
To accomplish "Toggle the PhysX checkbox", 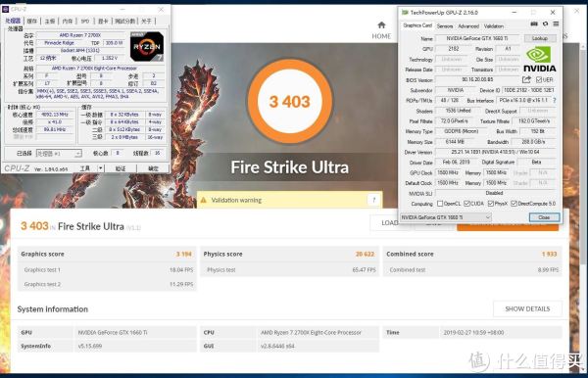I will (491, 204).
